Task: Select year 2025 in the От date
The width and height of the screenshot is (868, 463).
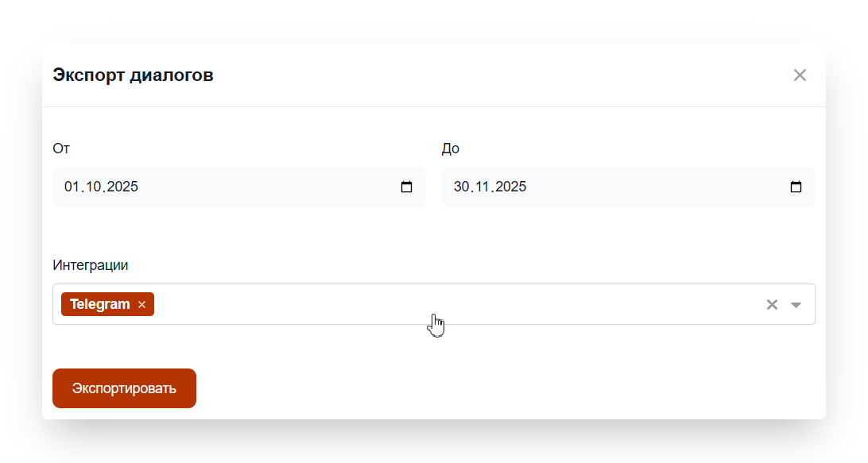Action: coord(122,187)
